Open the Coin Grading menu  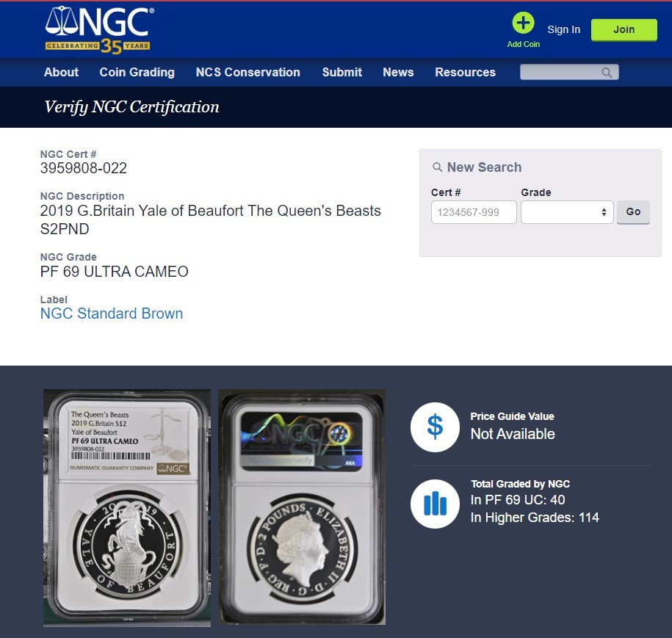click(137, 72)
